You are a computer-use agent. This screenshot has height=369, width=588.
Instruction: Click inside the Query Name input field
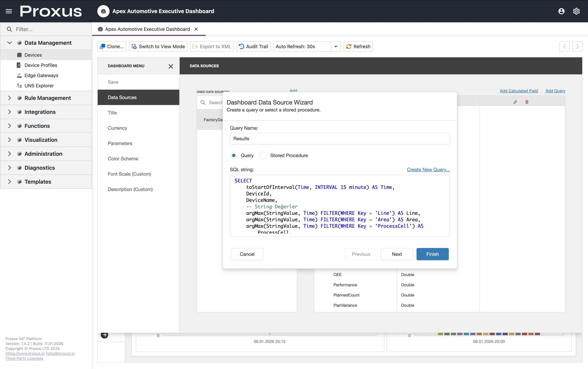pyautogui.click(x=339, y=139)
